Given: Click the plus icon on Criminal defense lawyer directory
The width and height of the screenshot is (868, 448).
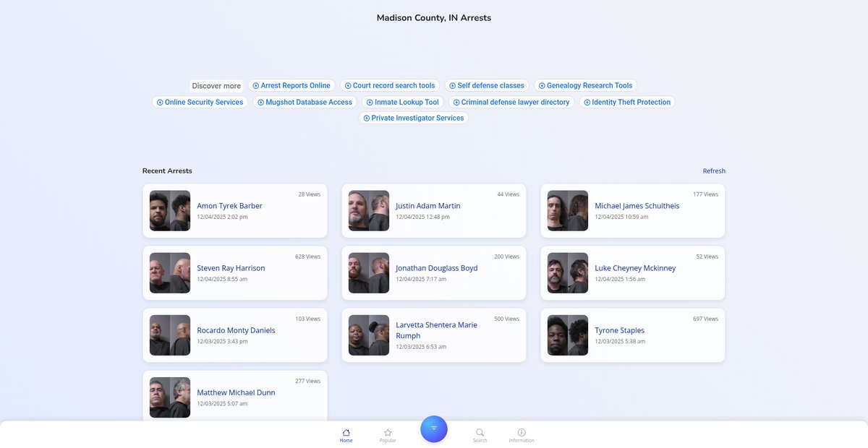Looking at the screenshot, I should (x=456, y=103).
